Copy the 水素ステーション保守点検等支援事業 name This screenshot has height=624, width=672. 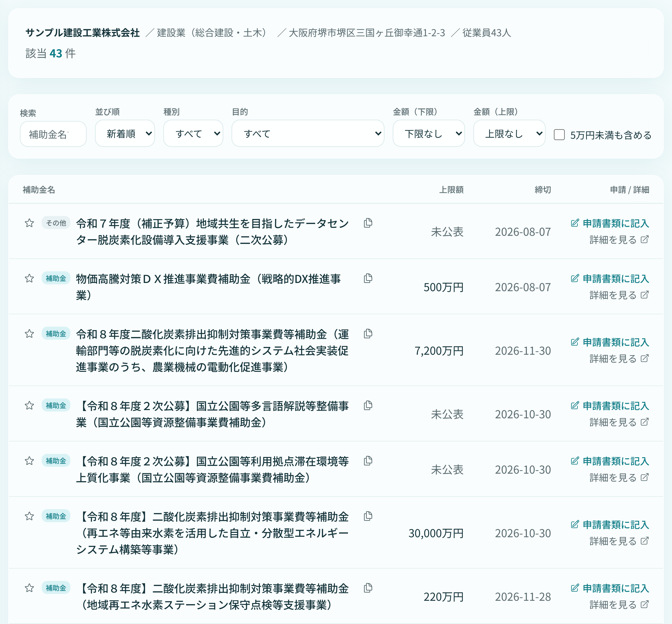point(368,588)
